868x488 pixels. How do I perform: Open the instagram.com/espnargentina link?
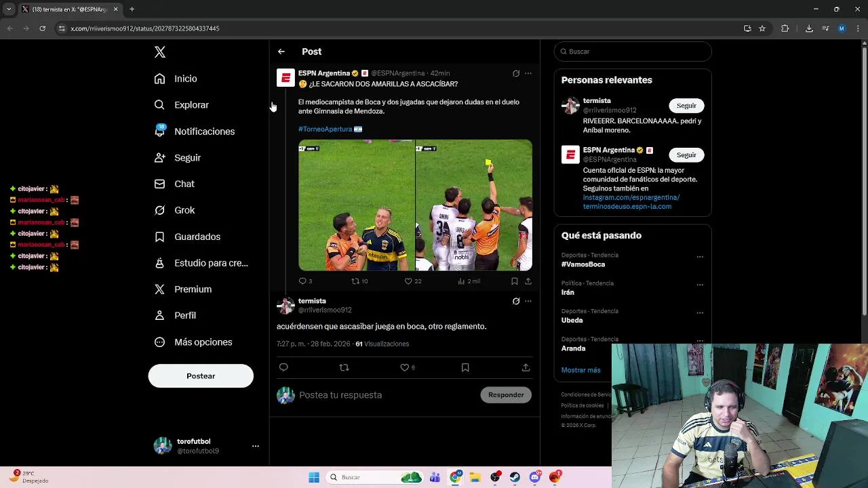[631, 197]
